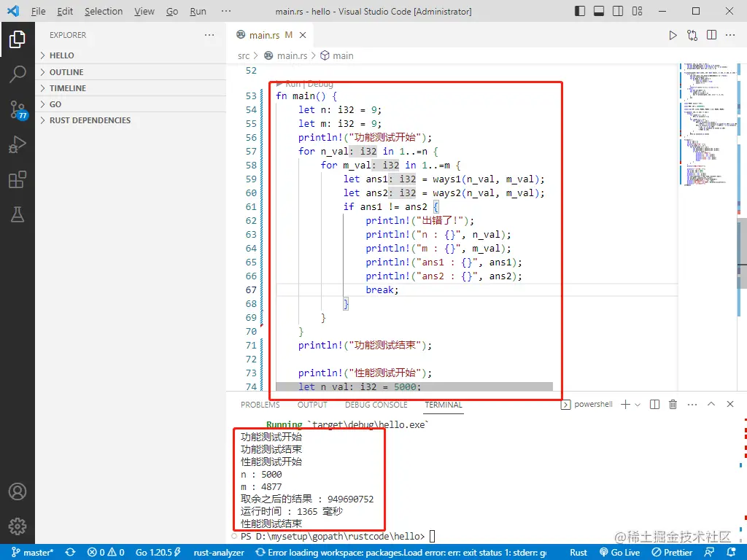Open editor more actions ellipsis
This screenshot has width=747, height=560.
point(730,35)
